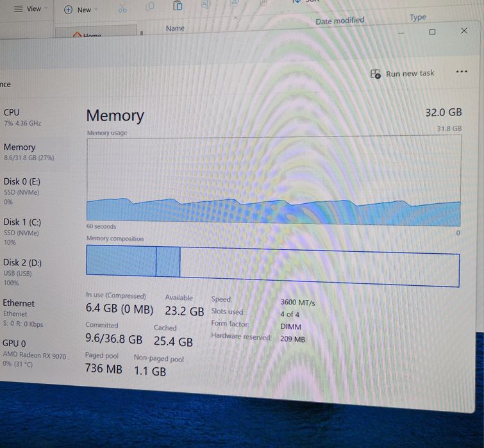Click the Copy icon in File Explorer
This screenshot has height=448, width=484.
150,6
